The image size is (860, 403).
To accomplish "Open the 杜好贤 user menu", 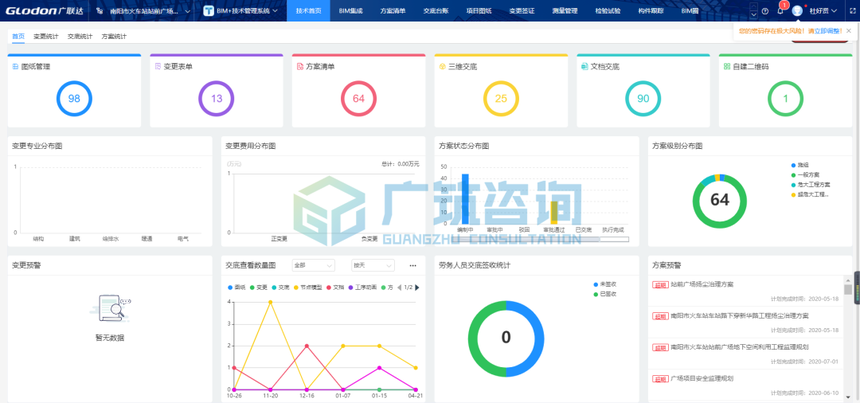I will point(823,10).
